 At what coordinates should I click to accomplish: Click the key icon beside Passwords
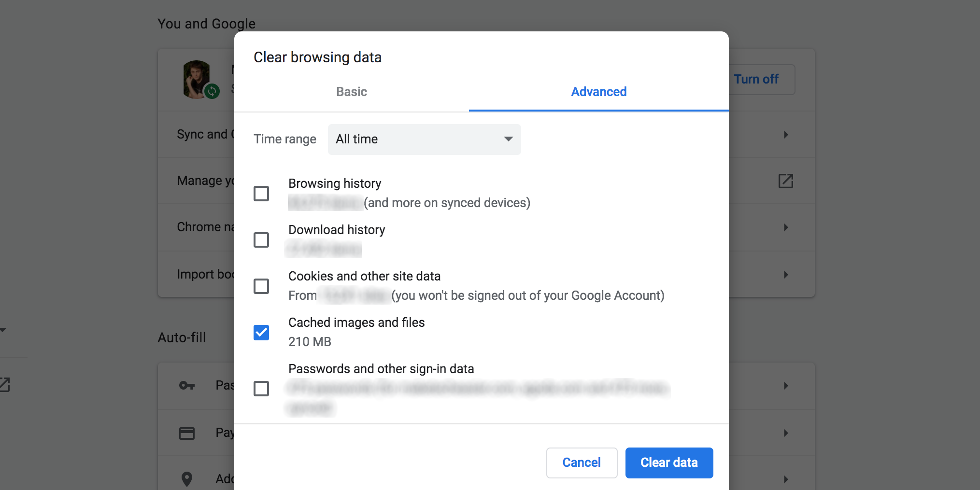187,385
